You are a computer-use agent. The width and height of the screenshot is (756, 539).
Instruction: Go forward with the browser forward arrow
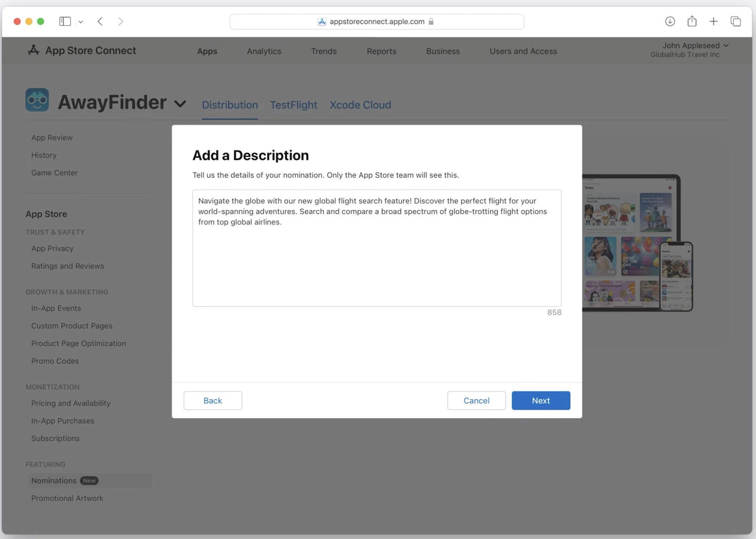click(121, 21)
